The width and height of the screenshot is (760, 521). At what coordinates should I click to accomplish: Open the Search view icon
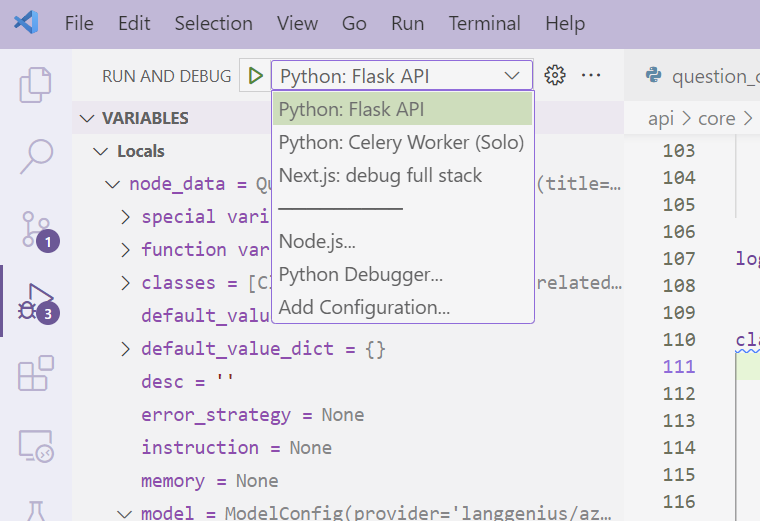coord(36,155)
